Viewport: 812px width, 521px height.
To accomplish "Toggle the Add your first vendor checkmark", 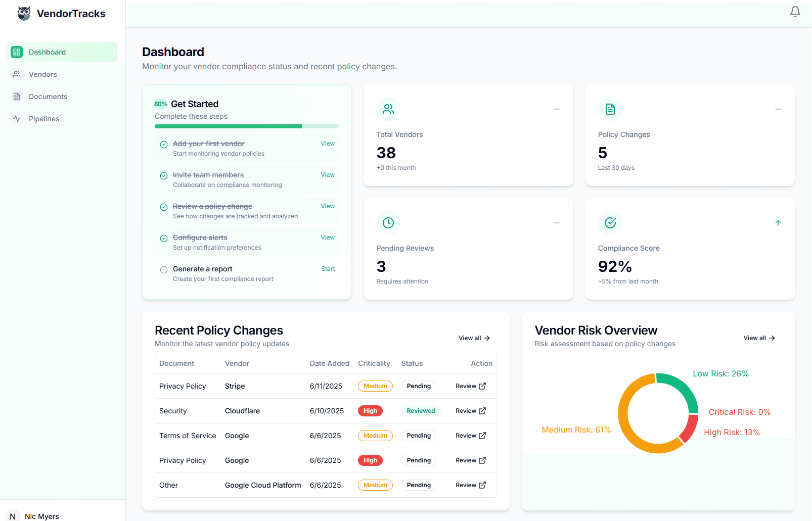I will point(164,145).
